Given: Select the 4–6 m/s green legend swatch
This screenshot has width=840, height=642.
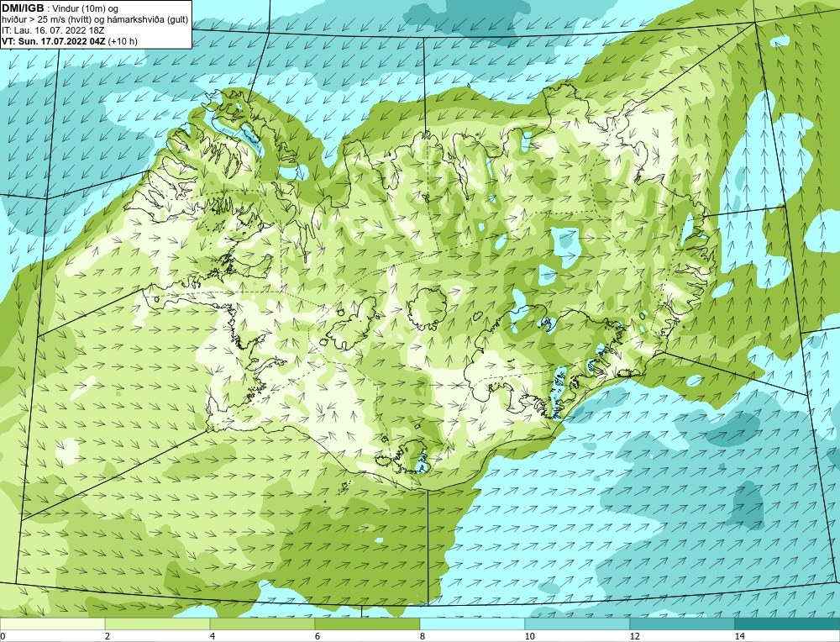Looking at the screenshot, I should pyautogui.click(x=262, y=624).
